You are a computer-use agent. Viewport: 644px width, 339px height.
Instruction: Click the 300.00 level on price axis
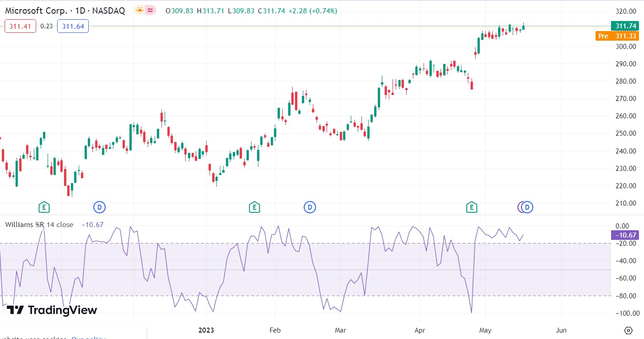625,47
